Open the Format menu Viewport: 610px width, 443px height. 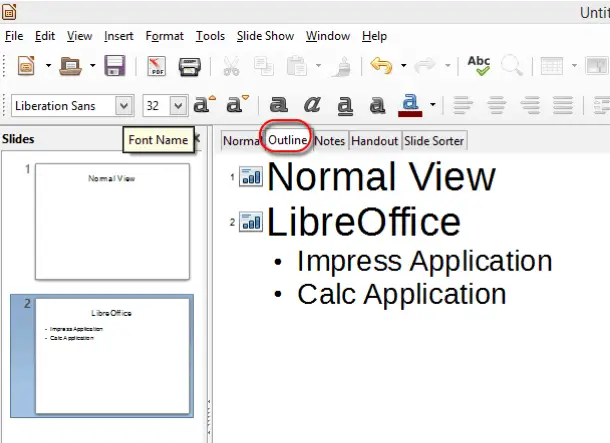(164, 36)
